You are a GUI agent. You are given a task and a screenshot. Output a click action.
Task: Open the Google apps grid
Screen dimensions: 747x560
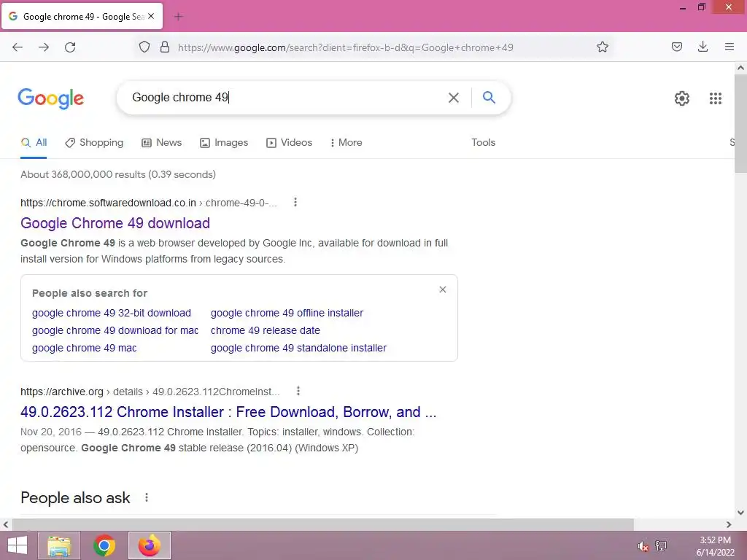(715, 98)
